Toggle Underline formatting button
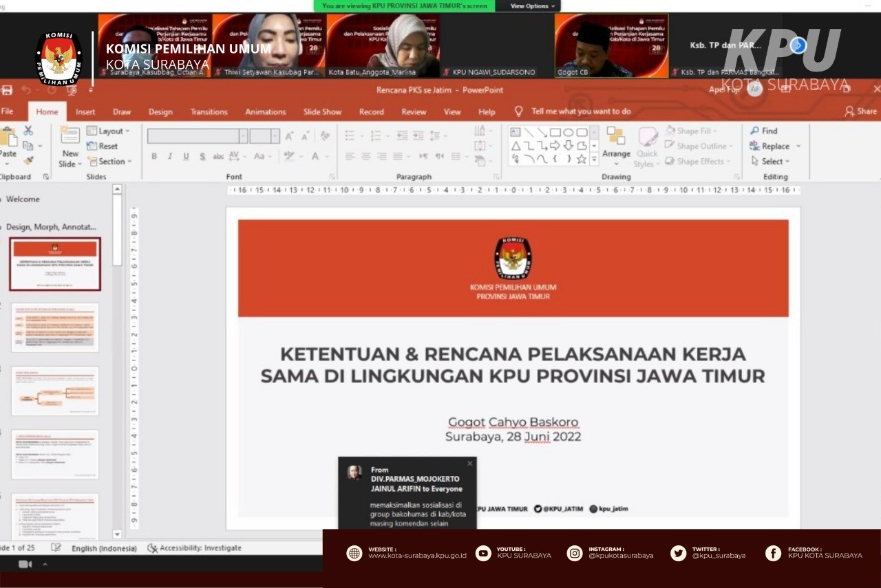This screenshot has width=881, height=588. tap(186, 156)
